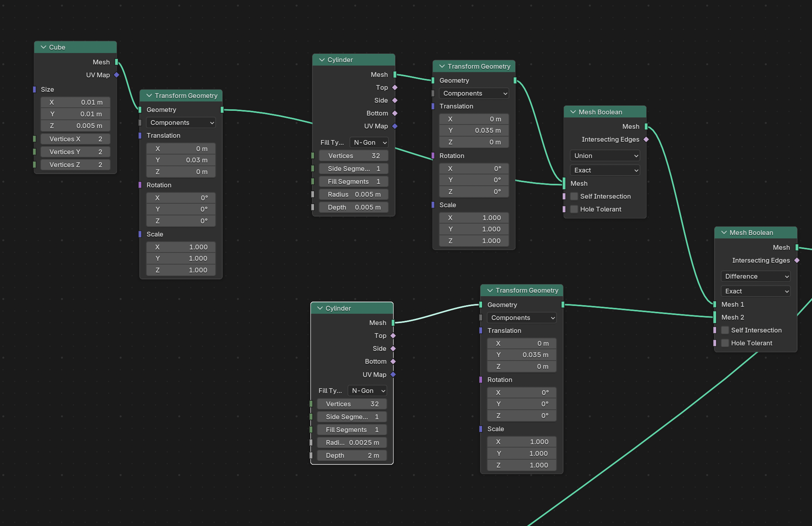Enable Hole Tolerant on Union boolean node

pos(574,209)
